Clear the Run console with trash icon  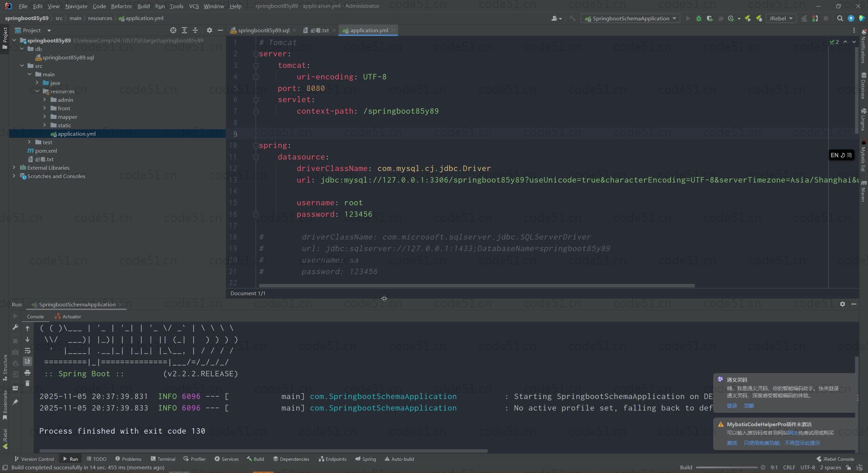click(x=28, y=383)
